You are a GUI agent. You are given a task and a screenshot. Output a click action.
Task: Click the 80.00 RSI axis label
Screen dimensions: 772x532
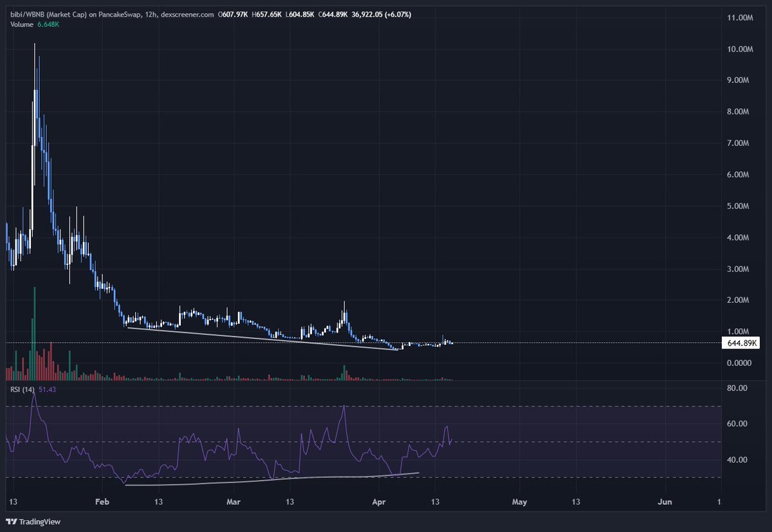(x=738, y=389)
